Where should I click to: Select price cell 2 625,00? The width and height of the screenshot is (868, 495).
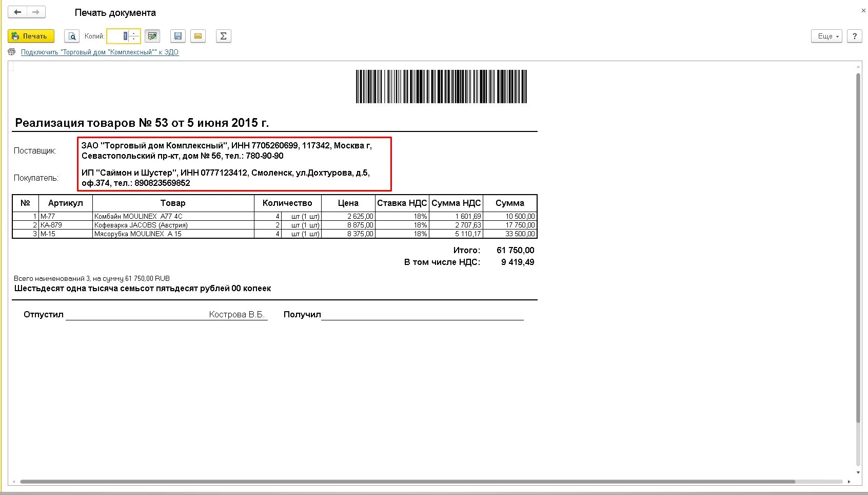coord(348,216)
